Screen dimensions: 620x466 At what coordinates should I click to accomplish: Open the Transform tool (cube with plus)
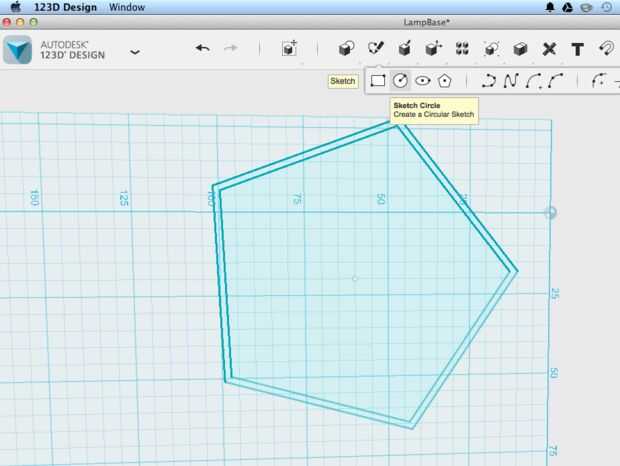289,48
